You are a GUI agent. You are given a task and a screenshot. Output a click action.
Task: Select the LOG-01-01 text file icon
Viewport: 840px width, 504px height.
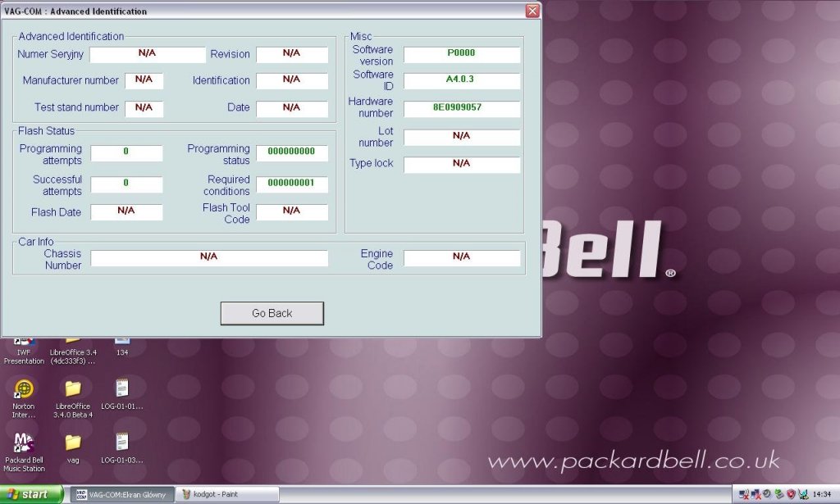tap(122, 394)
